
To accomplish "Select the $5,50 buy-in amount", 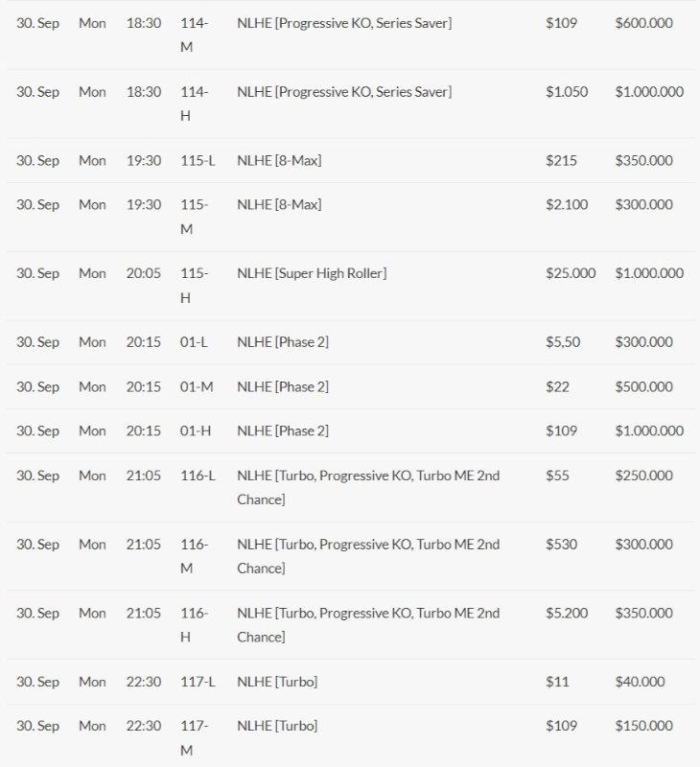I will click(563, 342).
